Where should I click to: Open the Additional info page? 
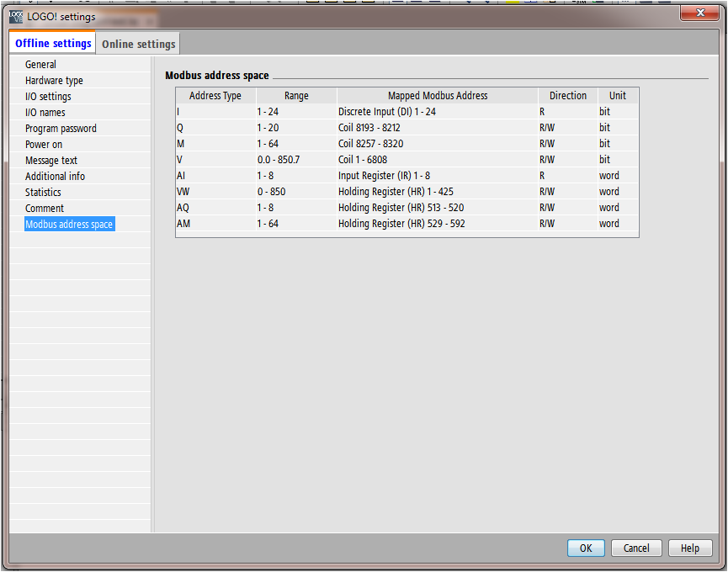click(55, 177)
